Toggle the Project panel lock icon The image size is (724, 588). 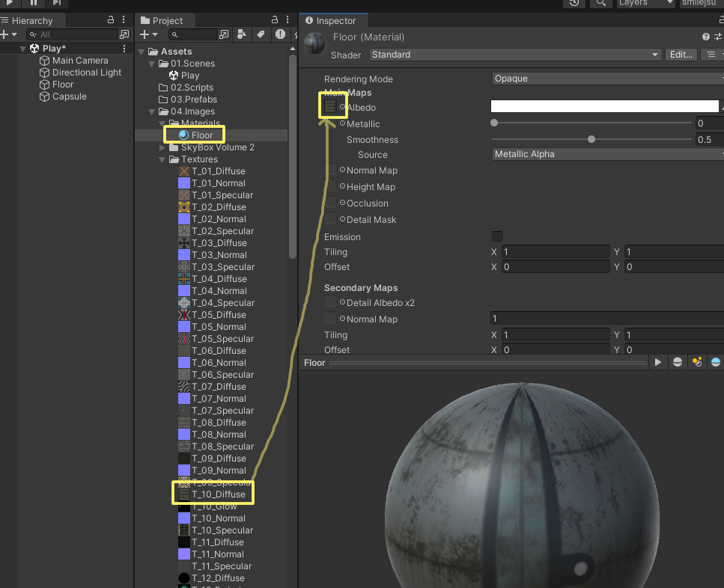coord(275,20)
